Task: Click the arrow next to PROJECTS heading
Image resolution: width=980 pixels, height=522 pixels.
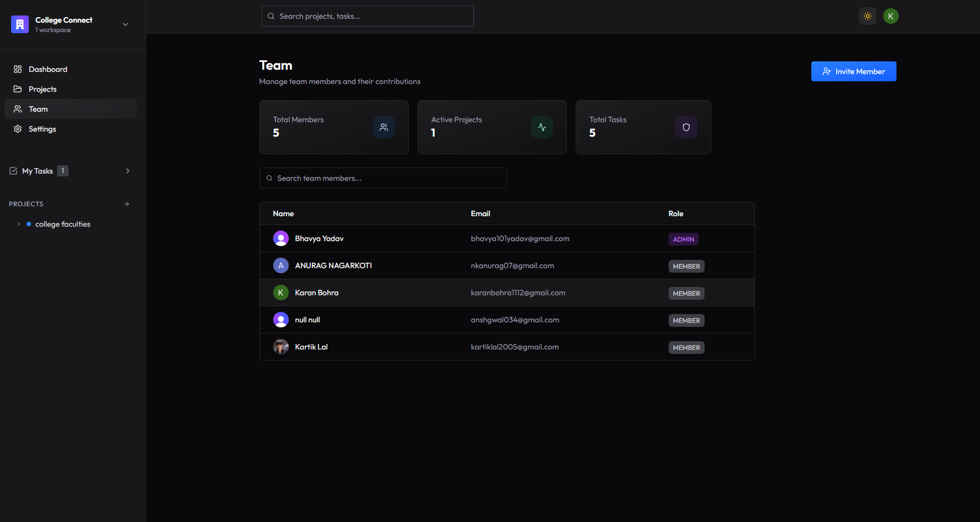Action: 127,204
